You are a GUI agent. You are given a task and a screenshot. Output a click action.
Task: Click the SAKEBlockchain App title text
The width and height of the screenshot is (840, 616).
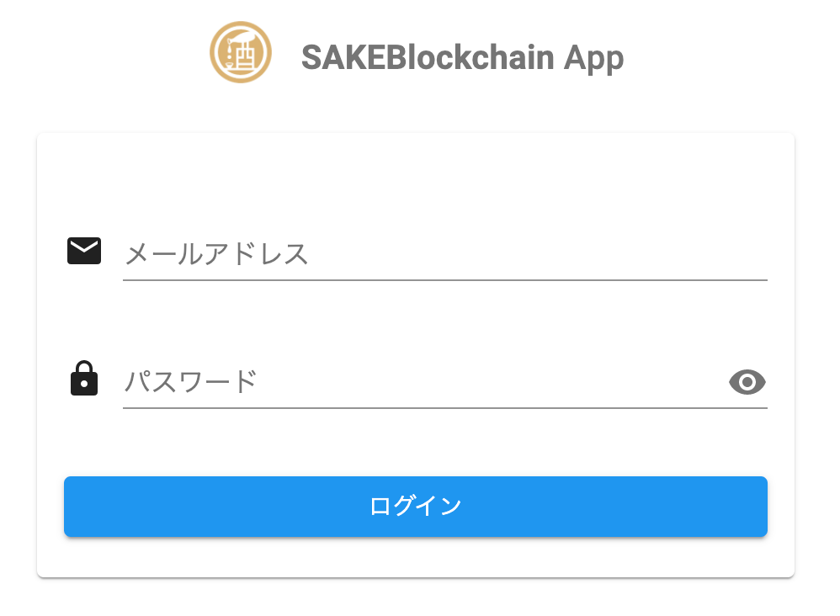click(462, 58)
